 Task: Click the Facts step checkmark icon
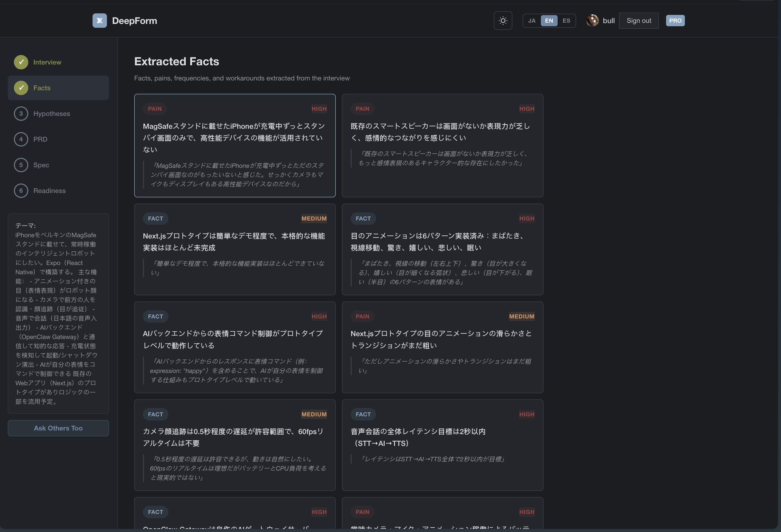[21, 88]
